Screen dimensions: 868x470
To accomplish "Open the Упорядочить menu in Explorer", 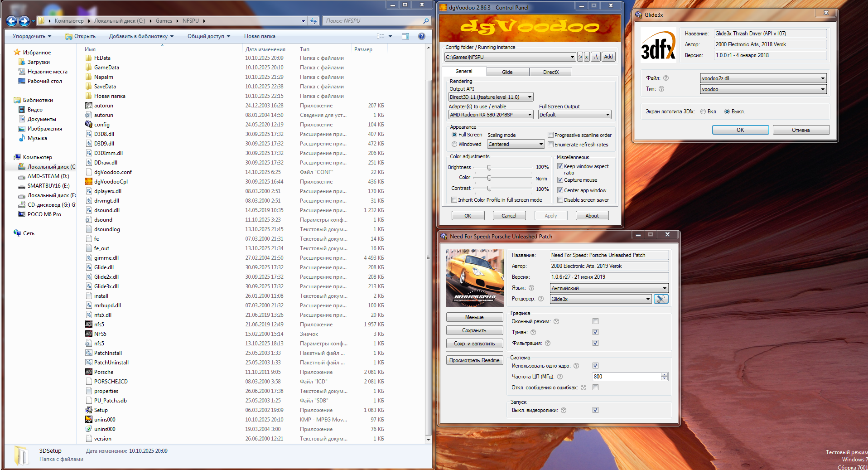I will (x=32, y=36).
